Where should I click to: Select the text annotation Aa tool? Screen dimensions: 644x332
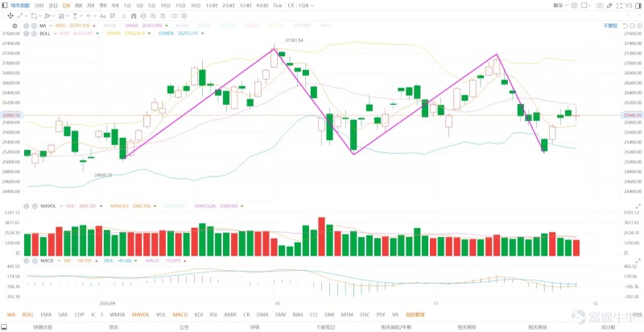(x=103, y=15)
